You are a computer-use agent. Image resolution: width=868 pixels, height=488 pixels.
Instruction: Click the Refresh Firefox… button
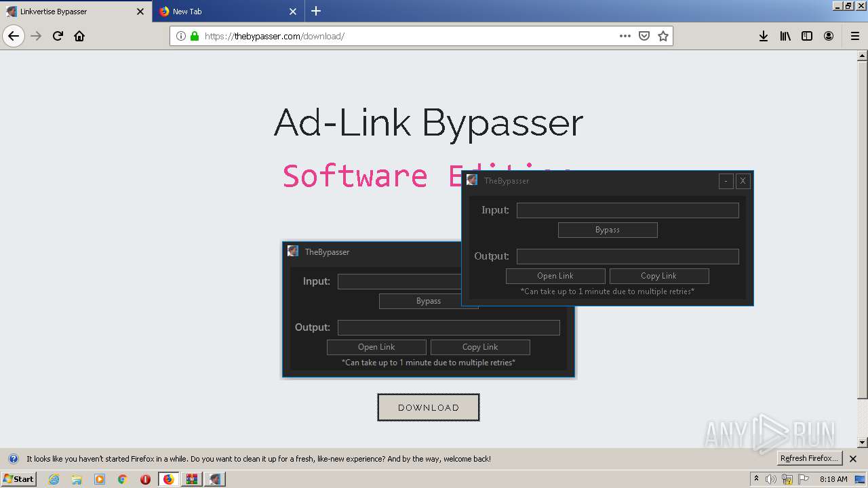click(810, 458)
